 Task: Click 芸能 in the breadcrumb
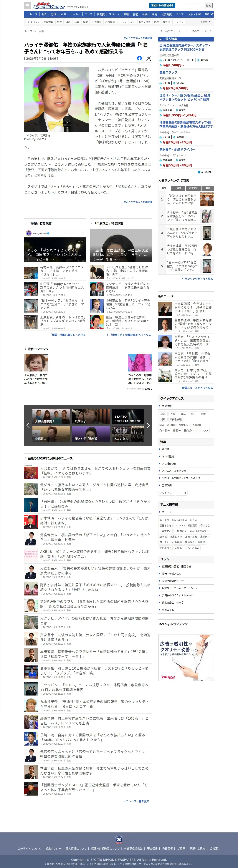coord(42,31)
